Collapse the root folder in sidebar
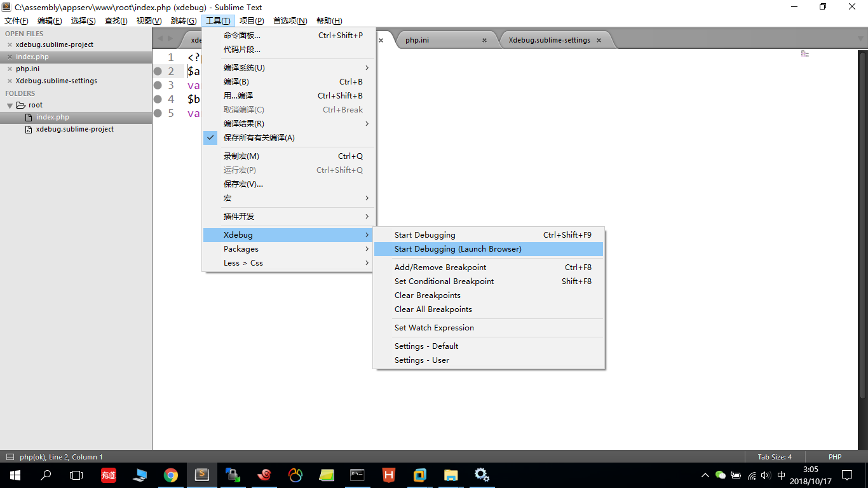The image size is (868, 488). (x=10, y=105)
